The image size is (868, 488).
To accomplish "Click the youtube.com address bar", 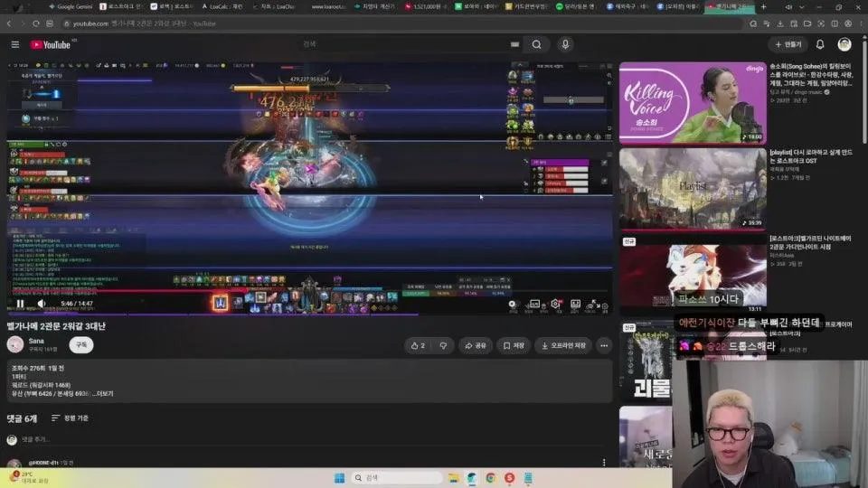I will (x=403, y=23).
